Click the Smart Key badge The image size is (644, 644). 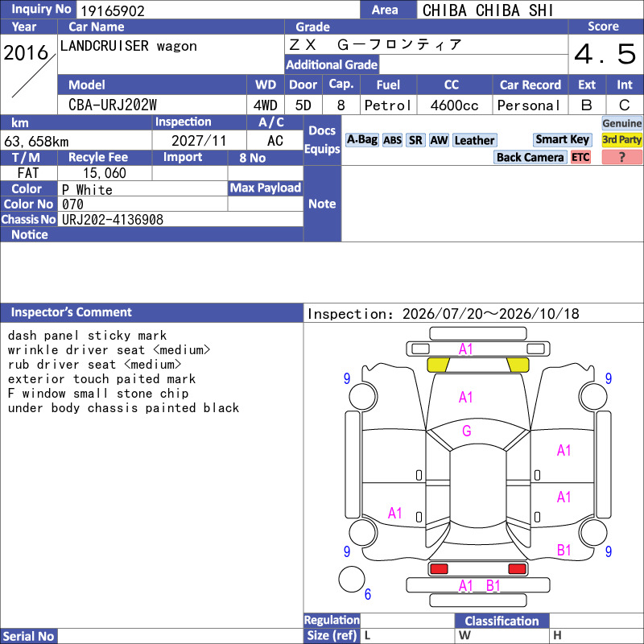[x=562, y=139]
